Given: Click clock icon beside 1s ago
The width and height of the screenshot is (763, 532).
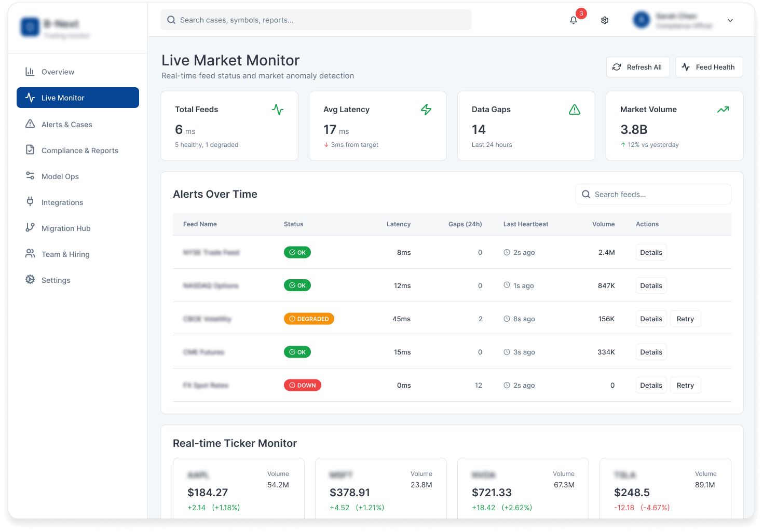Looking at the screenshot, I should [507, 285].
